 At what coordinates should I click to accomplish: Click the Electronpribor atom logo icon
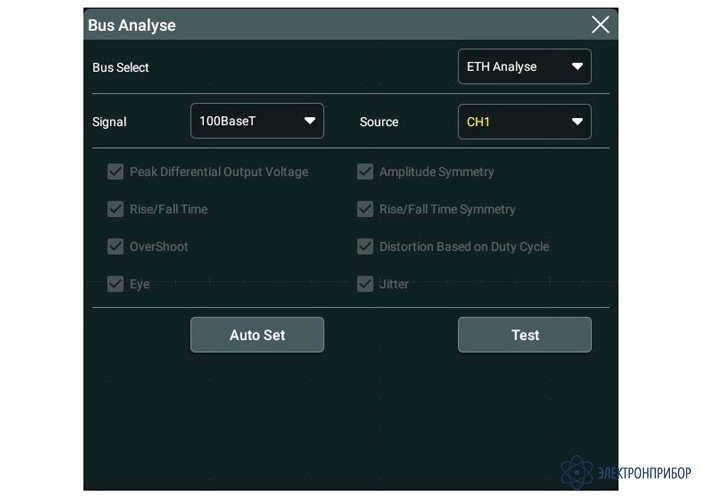pos(576,472)
